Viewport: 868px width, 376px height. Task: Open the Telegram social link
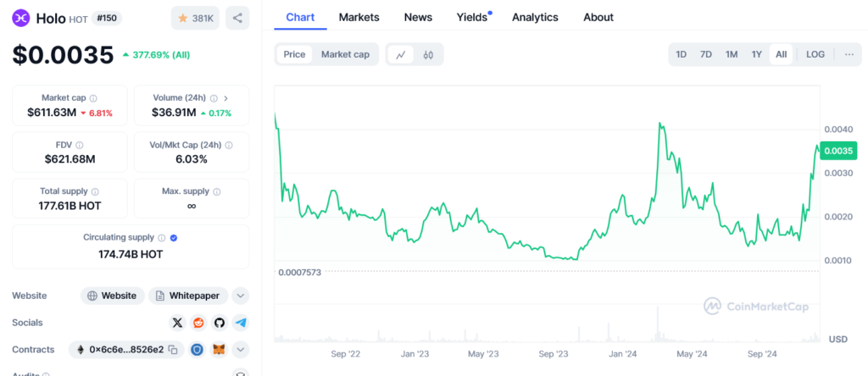pyautogui.click(x=241, y=323)
